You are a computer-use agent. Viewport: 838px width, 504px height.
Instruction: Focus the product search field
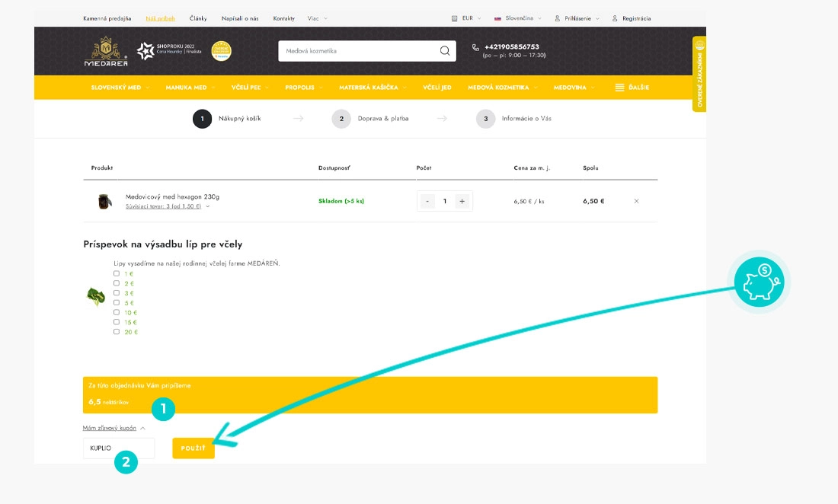(367, 51)
